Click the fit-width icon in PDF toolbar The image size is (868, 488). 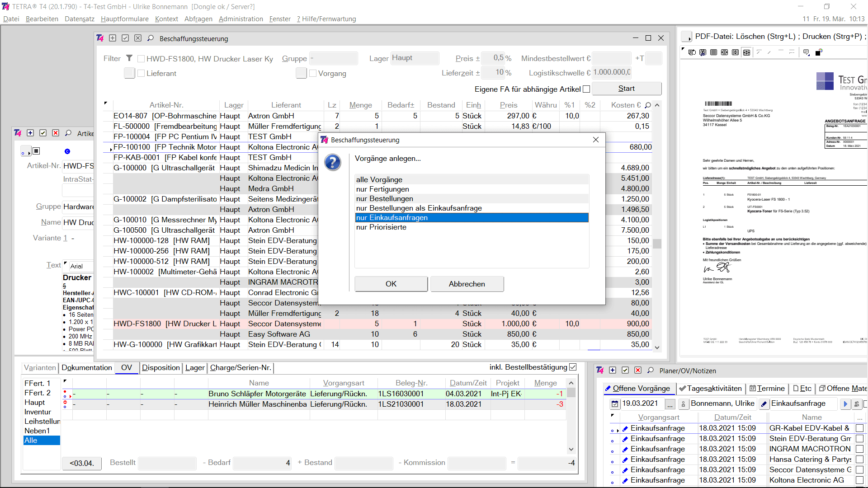point(724,52)
